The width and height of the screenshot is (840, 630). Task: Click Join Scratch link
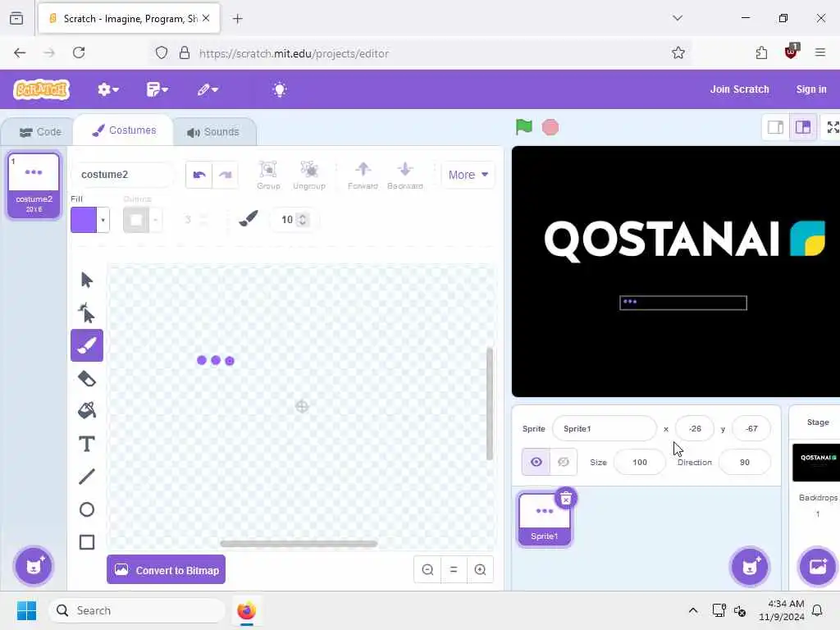point(739,89)
